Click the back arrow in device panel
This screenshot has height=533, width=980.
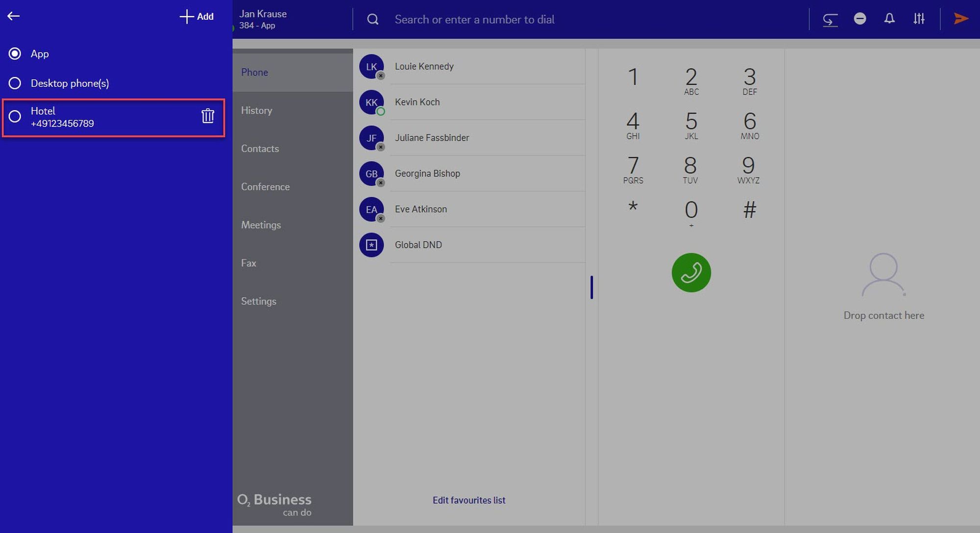[x=14, y=16]
